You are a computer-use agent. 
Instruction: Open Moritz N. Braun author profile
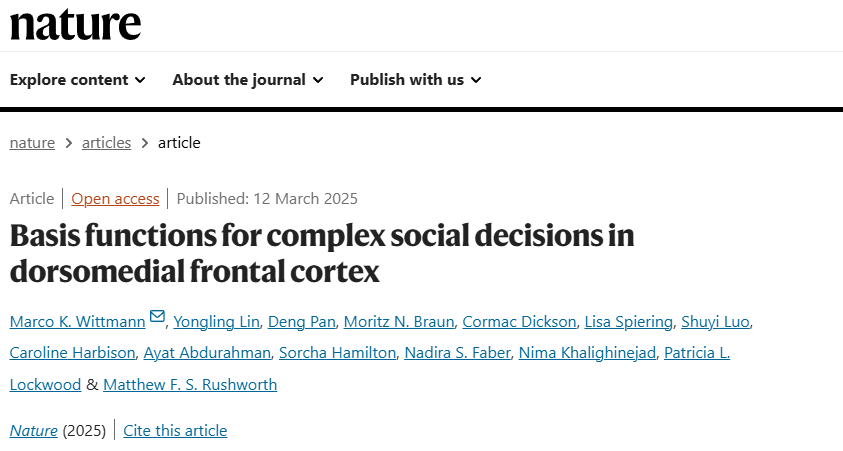[399, 321]
